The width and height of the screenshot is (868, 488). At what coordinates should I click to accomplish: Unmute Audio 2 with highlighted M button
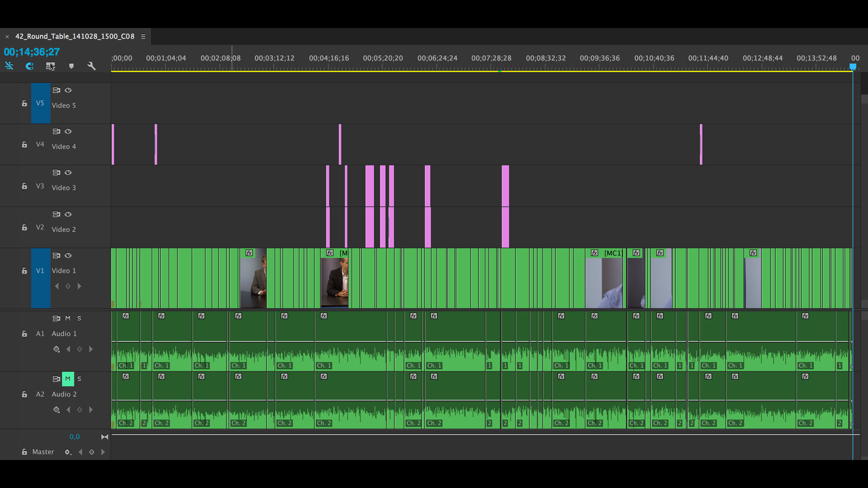[x=68, y=379]
